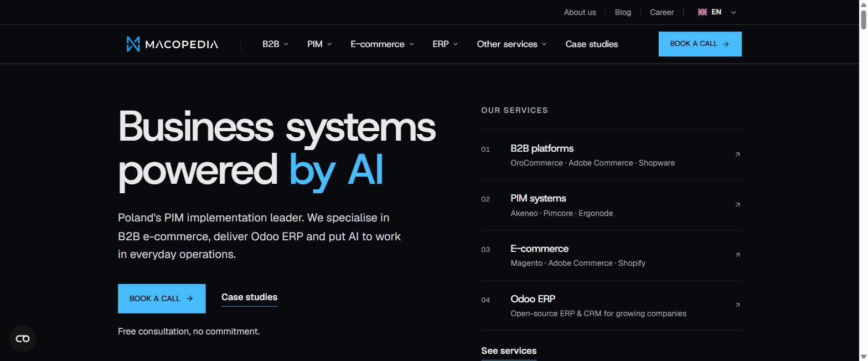The height and width of the screenshot is (361, 868).
Task: Follow the underlined Case studies hero link
Action: [249, 297]
